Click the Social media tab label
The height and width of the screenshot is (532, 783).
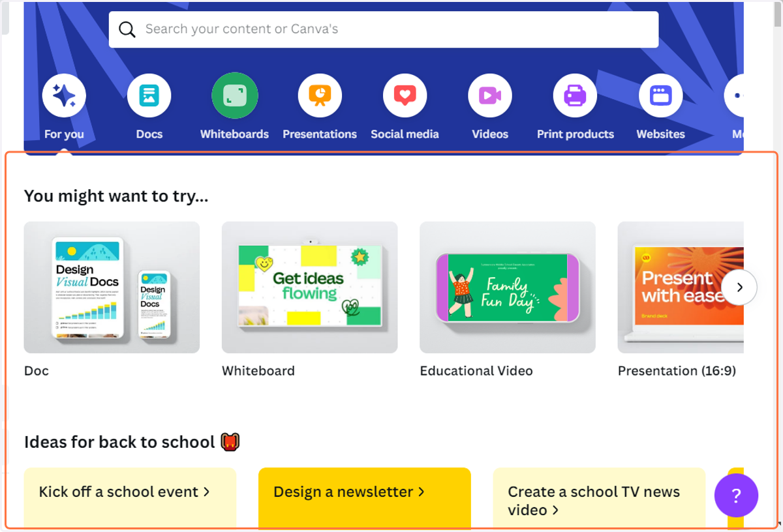(x=405, y=134)
